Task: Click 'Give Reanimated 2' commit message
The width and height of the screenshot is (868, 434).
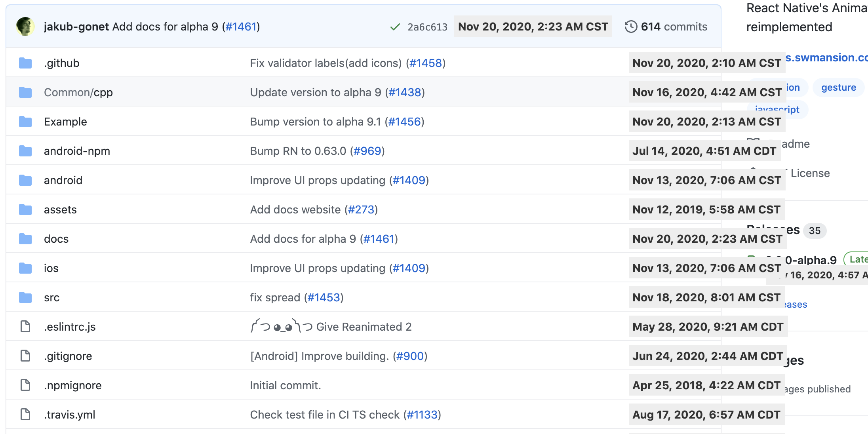Action: [x=331, y=327]
